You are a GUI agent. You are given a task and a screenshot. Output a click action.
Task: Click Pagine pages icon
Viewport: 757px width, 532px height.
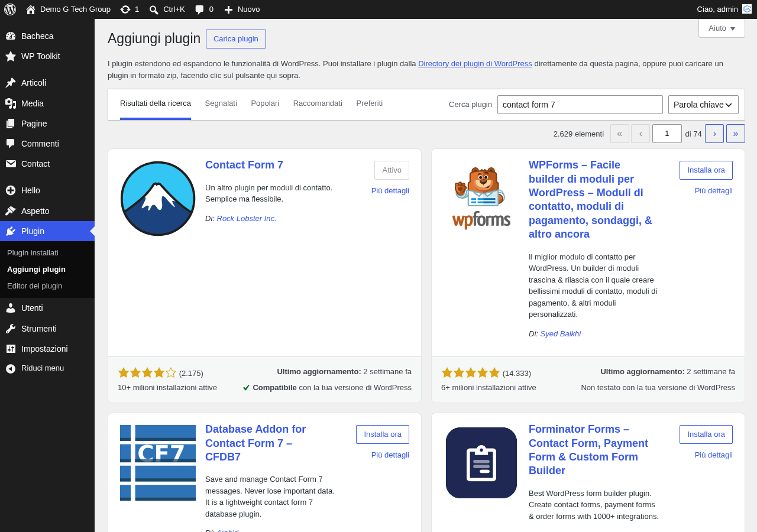tap(11, 124)
